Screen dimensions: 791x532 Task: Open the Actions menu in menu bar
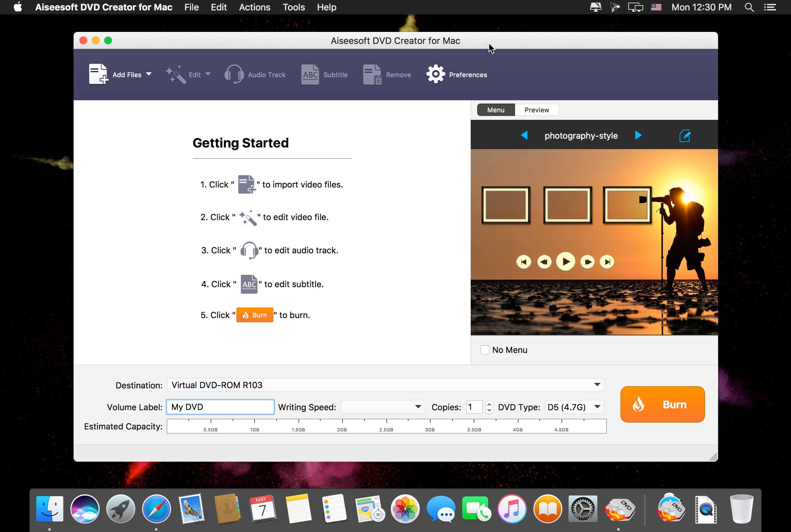pos(255,7)
